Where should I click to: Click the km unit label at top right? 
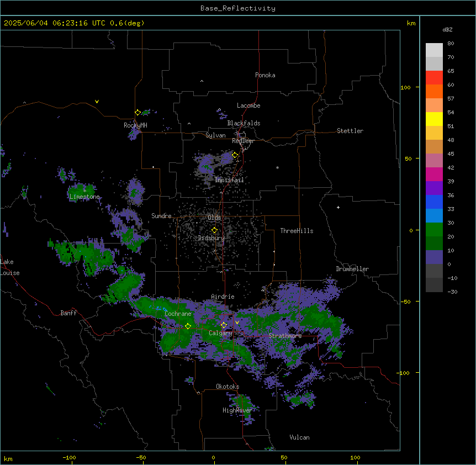[x=411, y=23]
